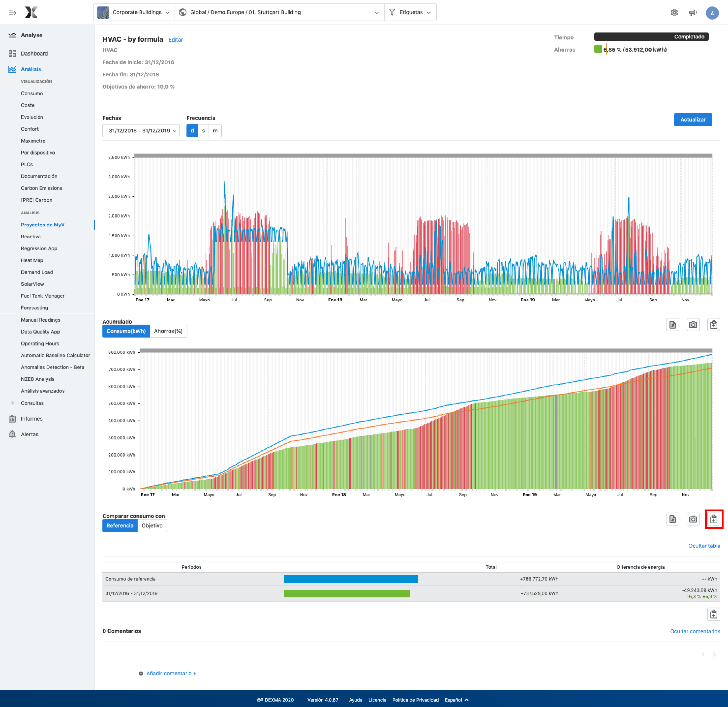Click the gray range bar above daily chart
Viewport: 728px width, 707px height.
click(x=423, y=156)
